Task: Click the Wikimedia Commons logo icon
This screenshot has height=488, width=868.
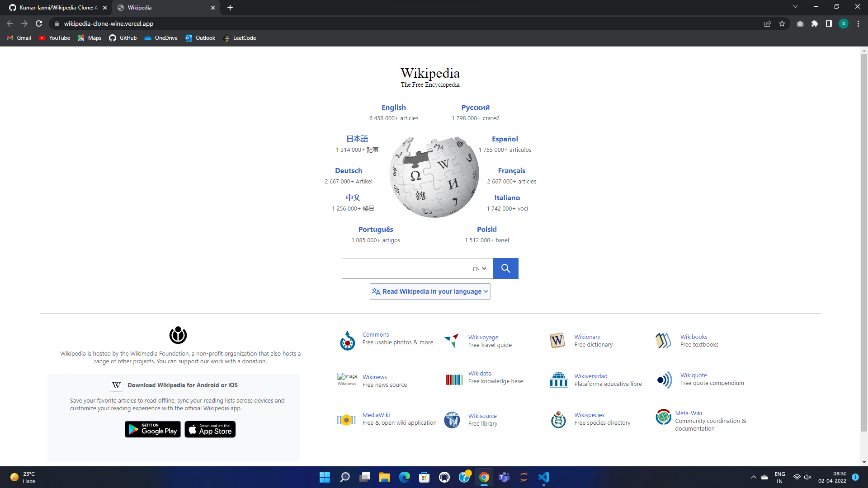Action: tap(347, 341)
